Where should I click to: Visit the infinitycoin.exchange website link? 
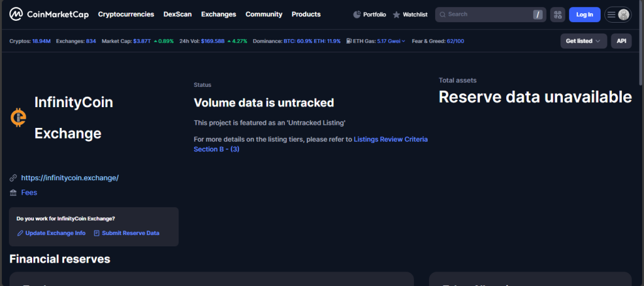pyautogui.click(x=70, y=178)
